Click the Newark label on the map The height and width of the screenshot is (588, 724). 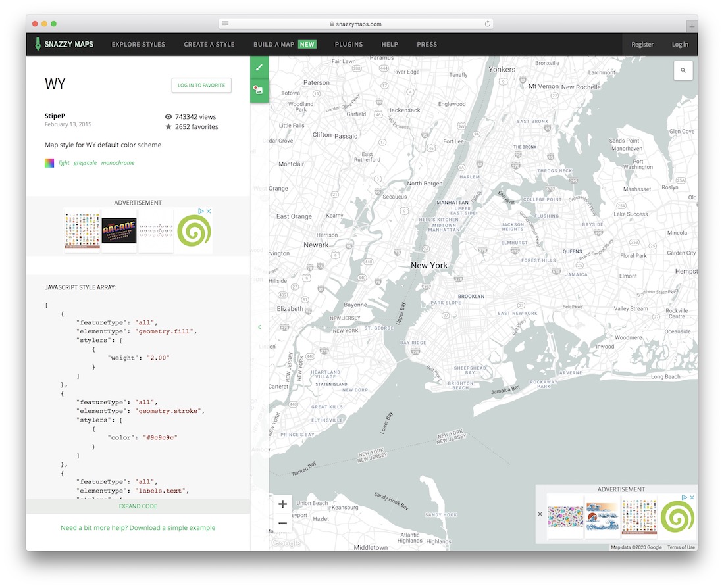(x=316, y=245)
